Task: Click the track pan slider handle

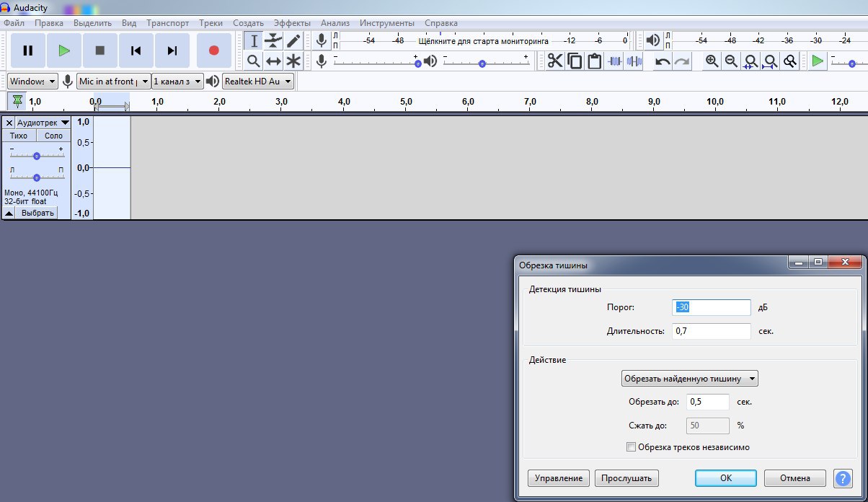Action: [37, 177]
